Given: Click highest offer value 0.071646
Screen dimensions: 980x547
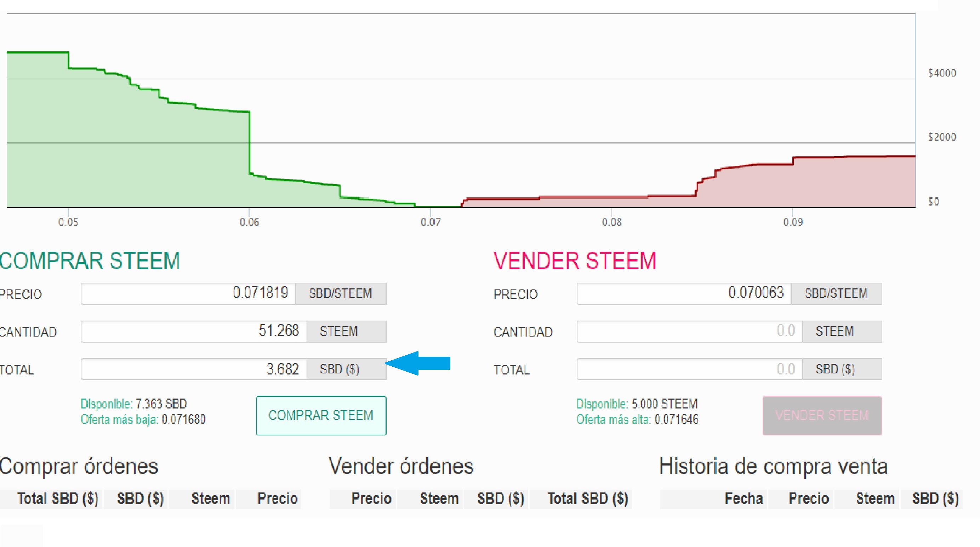Looking at the screenshot, I should point(677,419).
